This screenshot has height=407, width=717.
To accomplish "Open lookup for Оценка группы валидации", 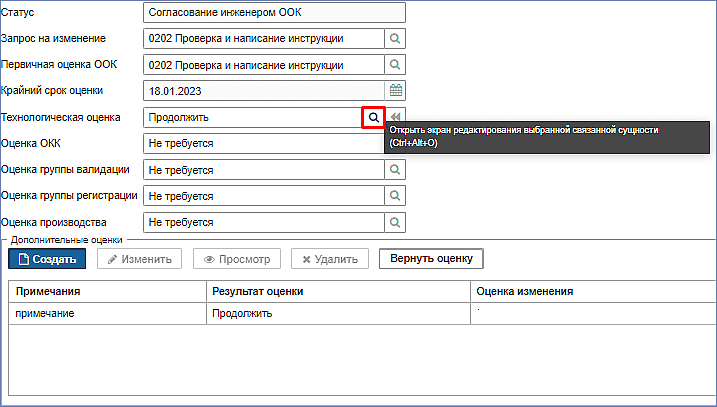I will (x=395, y=170).
